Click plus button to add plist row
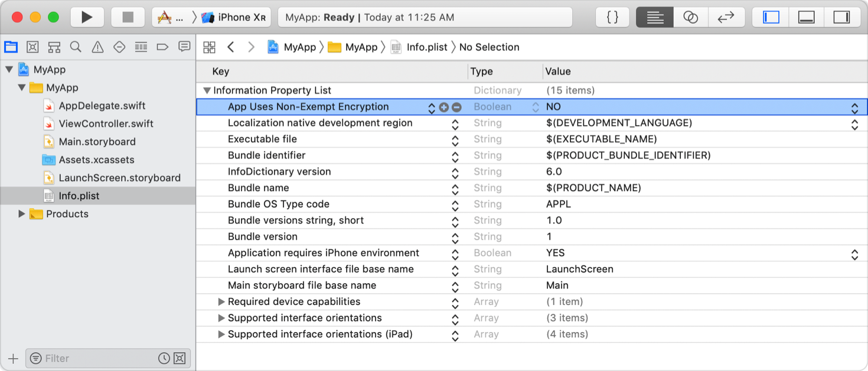This screenshot has height=371, width=868. pyautogui.click(x=444, y=107)
